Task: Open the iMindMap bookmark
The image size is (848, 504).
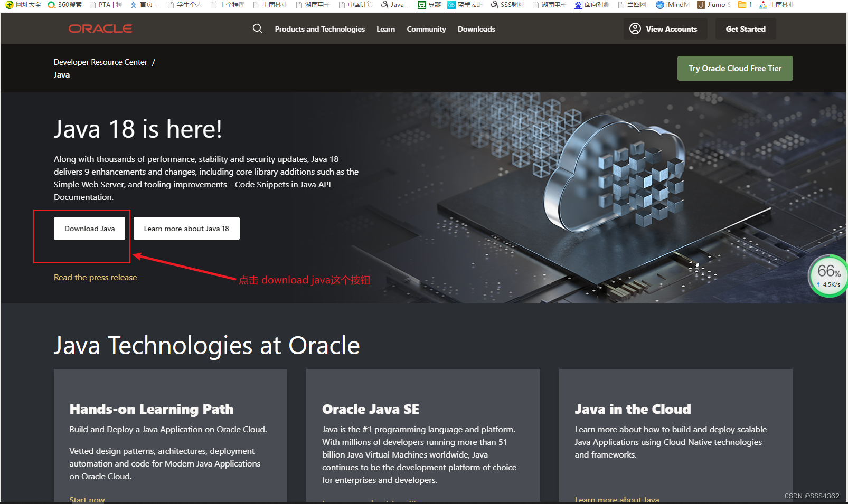Action: pos(673,5)
